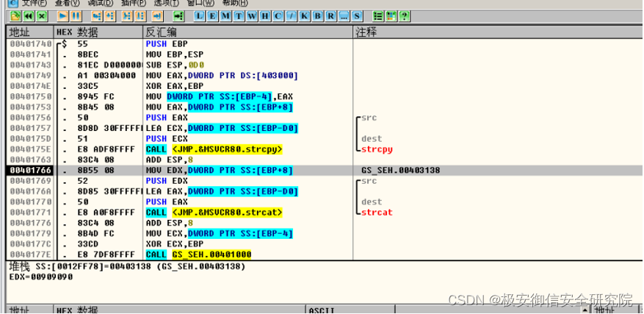The image size is (644, 314).
Task: Restart the program with the rewind icon
Action: pyautogui.click(x=29, y=16)
